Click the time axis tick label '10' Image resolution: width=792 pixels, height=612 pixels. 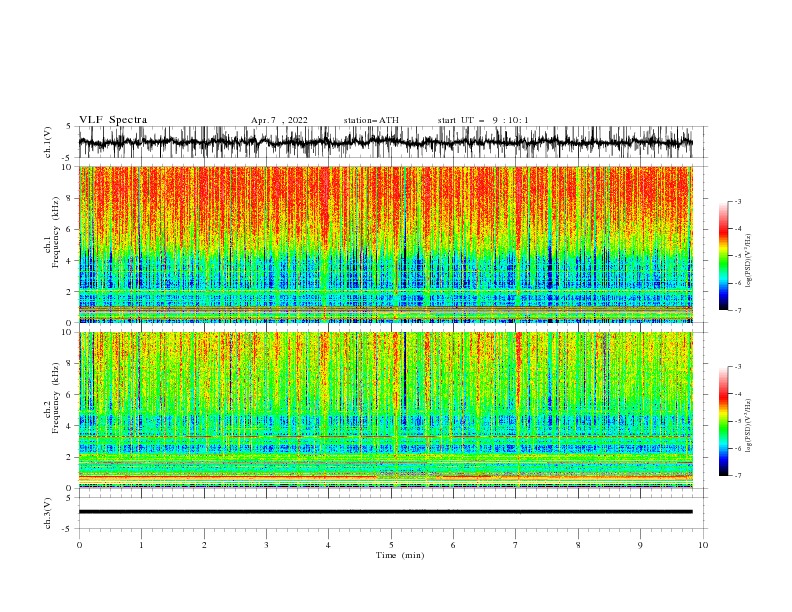tap(703, 545)
